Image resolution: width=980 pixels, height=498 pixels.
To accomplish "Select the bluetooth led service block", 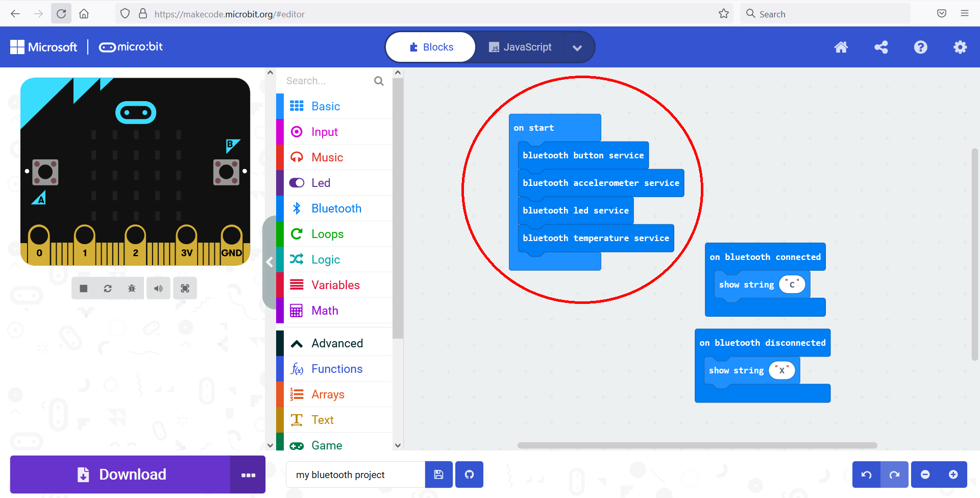I will click(576, 210).
